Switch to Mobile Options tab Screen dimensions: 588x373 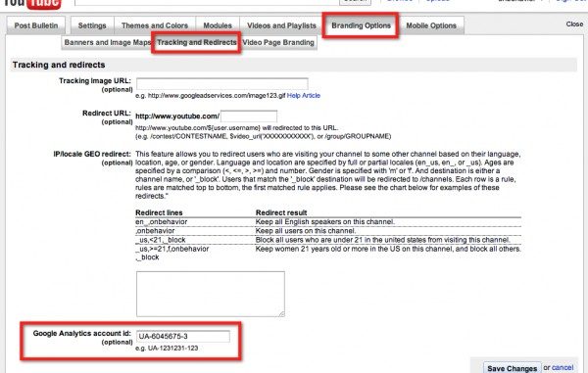pyautogui.click(x=431, y=25)
